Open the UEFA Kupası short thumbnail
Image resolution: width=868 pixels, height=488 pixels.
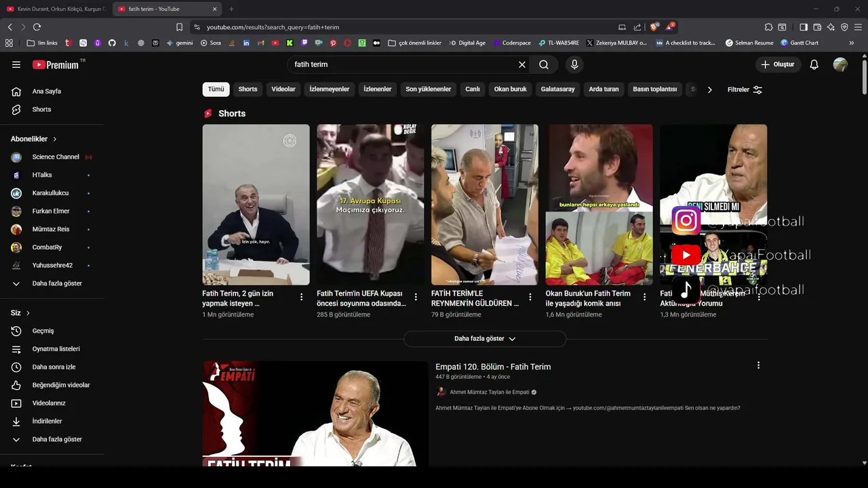click(370, 205)
